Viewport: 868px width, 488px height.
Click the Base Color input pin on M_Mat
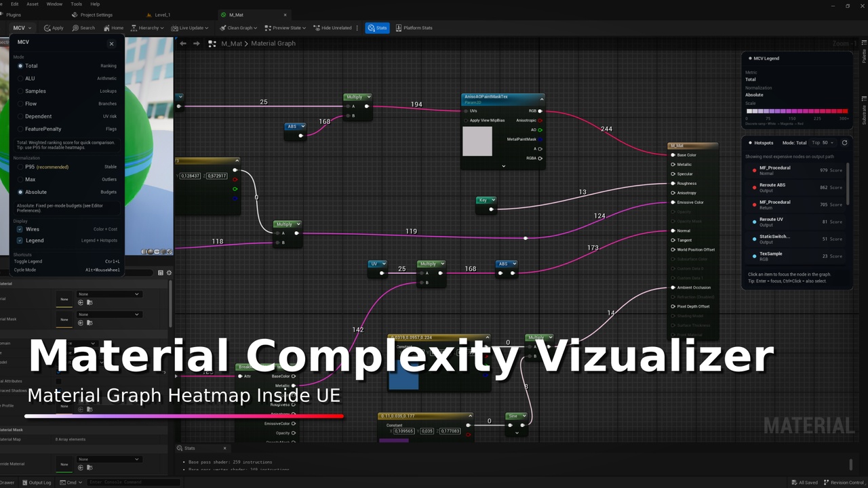[x=673, y=155]
